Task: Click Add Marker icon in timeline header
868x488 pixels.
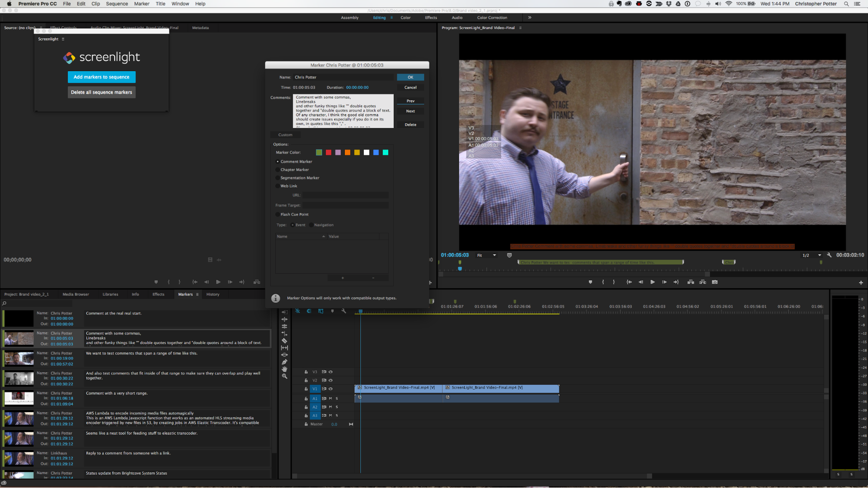Action: 333,311
